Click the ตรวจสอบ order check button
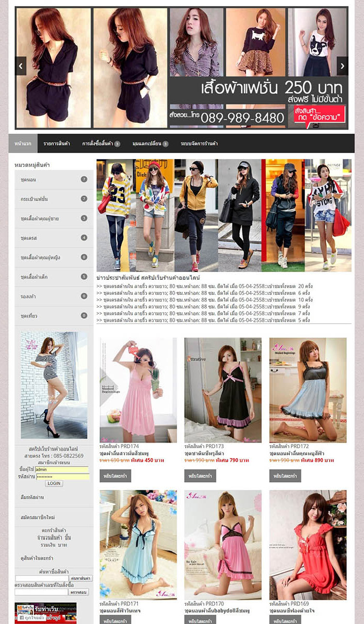This screenshot has height=624, width=364. [79, 592]
